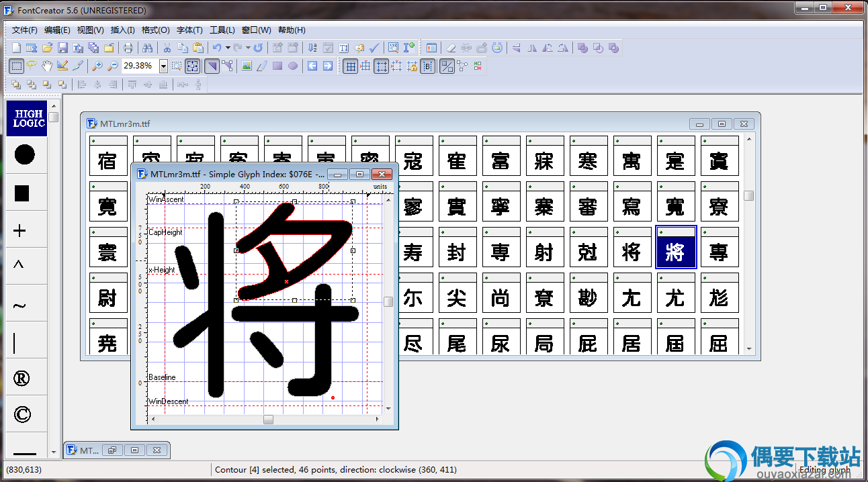Toggle the contour fill button
Image resolution: width=868 pixels, height=482 pixels.
pyautogui.click(x=447, y=66)
